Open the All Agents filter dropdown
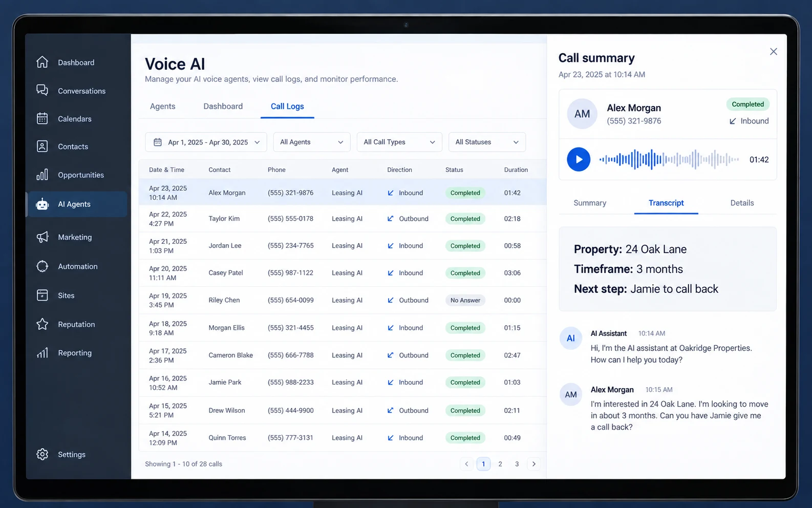812x508 pixels. pos(312,142)
